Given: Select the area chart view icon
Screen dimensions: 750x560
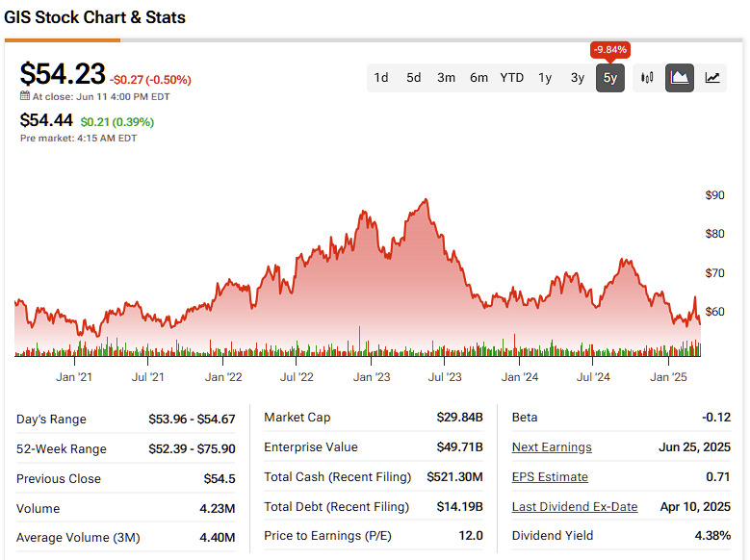Looking at the screenshot, I should click(680, 78).
